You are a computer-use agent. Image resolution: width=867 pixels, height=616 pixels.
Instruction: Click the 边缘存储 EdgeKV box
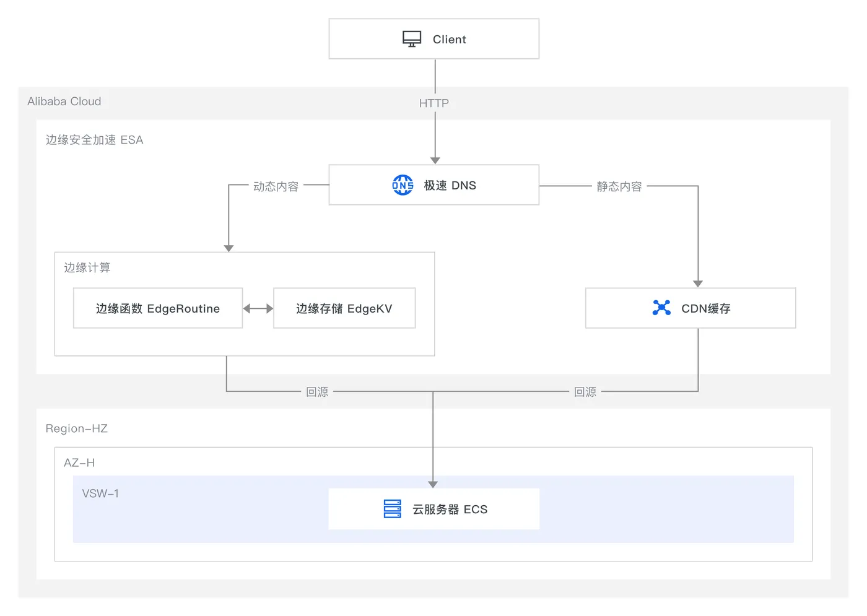pyautogui.click(x=344, y=308)
